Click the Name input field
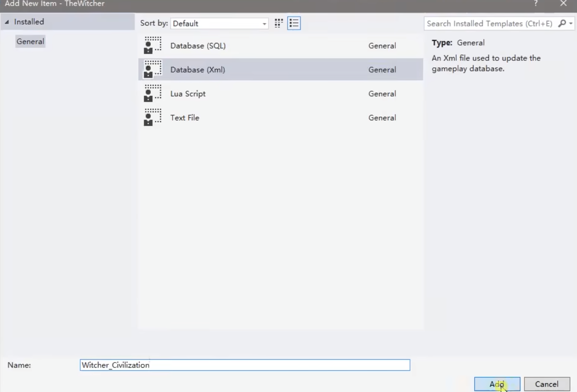This screenshot has height=392, width=577. (245, 365)
